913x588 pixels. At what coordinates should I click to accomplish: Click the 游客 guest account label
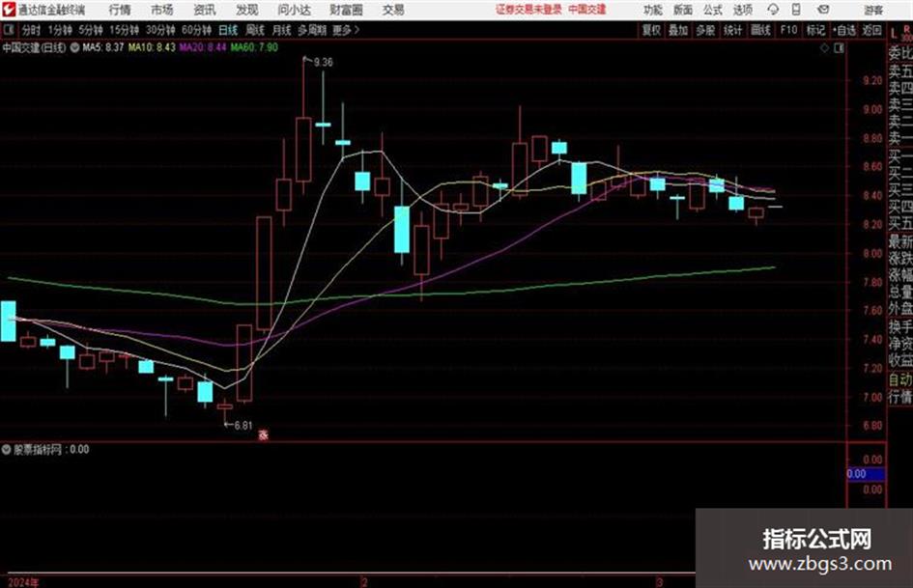(x=873, y=10)
